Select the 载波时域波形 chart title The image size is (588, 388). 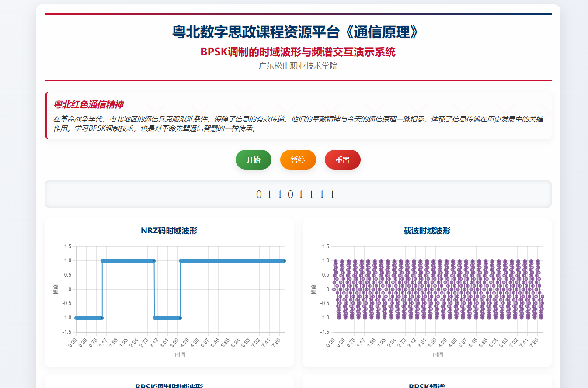427,231
